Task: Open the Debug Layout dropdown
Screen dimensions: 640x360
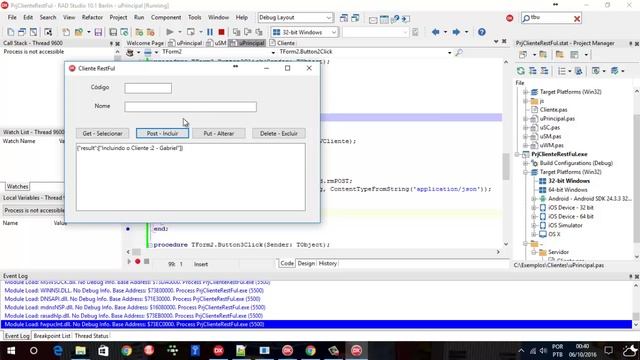Action: 329,18
